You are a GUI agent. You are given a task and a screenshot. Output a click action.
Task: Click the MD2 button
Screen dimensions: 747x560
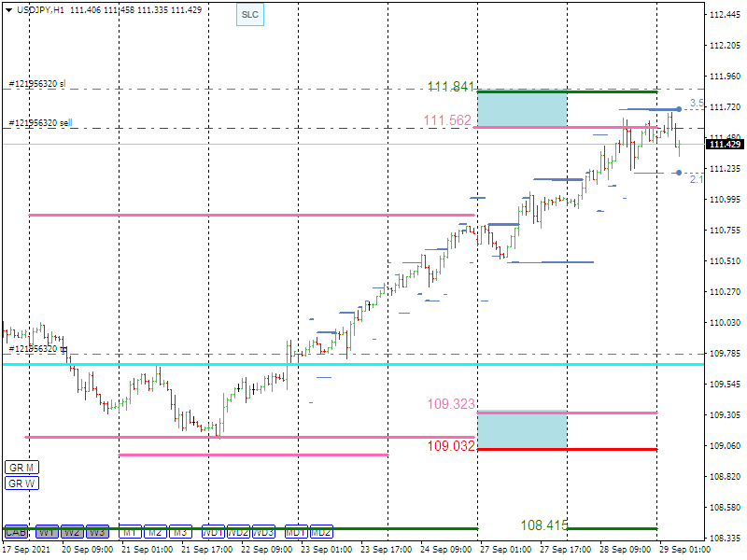point(321,531)
